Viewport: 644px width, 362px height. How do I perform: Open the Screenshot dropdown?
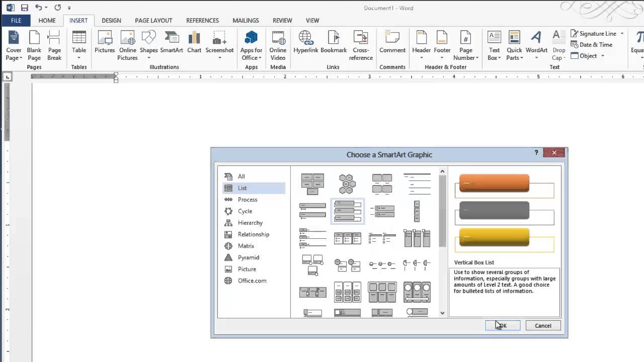click(x=219, y=58)
